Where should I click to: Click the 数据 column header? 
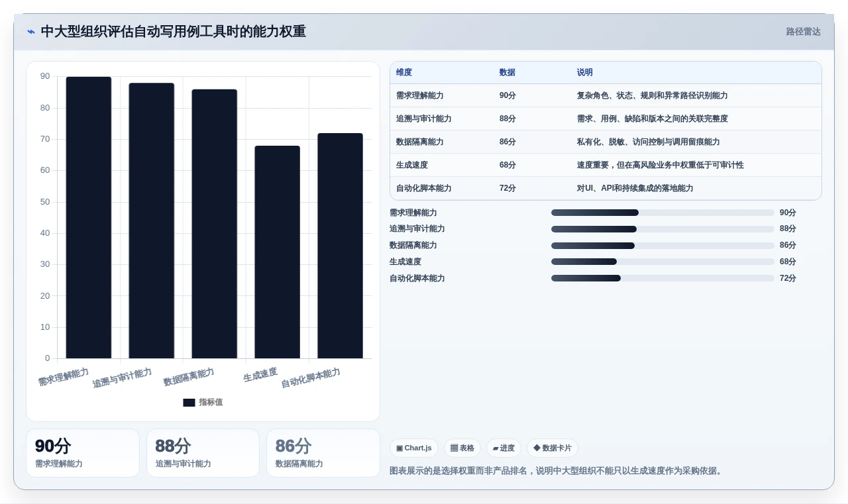507,72
